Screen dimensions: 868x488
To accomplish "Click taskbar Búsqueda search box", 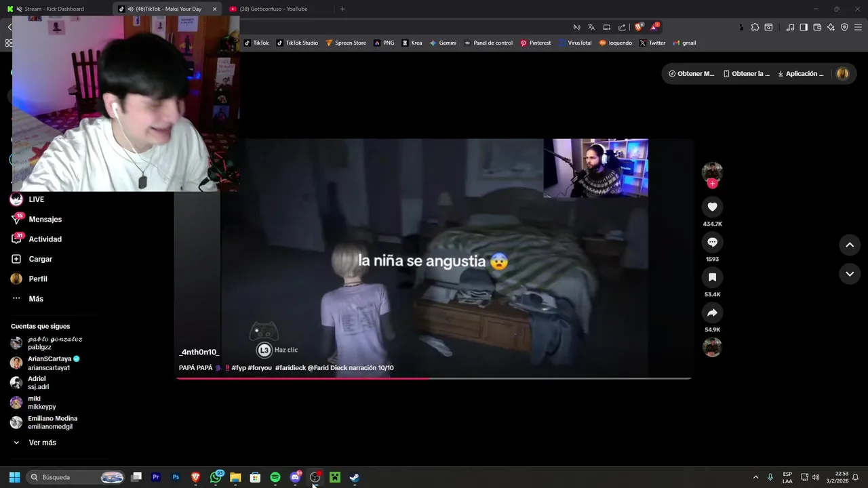I will (76, 477).
